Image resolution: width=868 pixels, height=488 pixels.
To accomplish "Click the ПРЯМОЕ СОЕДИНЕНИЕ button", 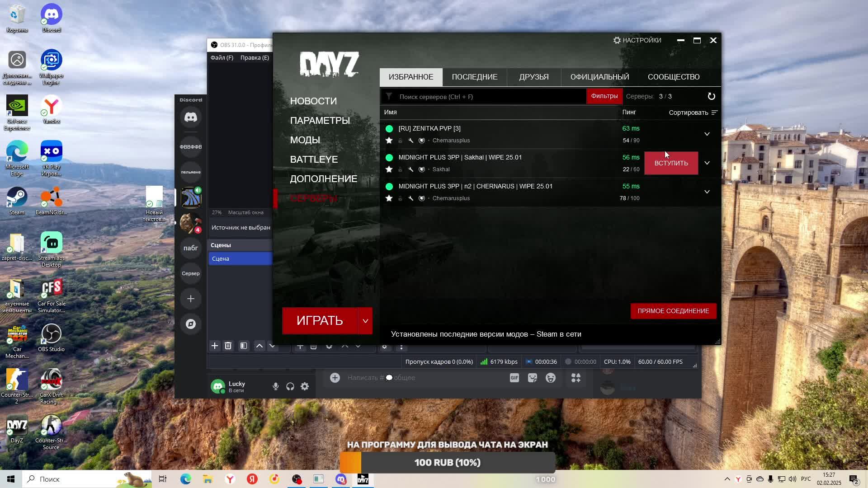I will point(673,311).
